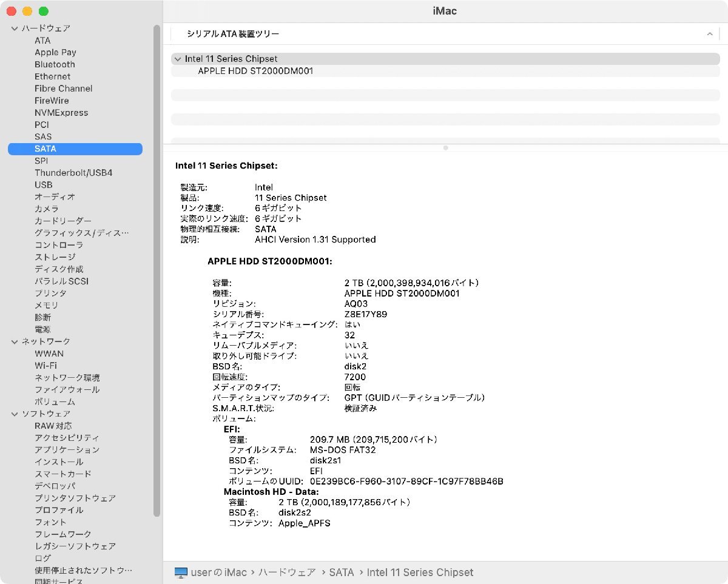Open the Bluetooth hardware category
The width and height of the screenshot is (728, 584).
point(55,64)
